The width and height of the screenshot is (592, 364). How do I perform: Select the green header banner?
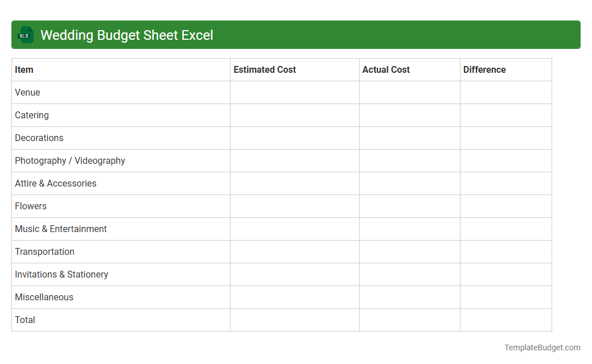[296, 35]
